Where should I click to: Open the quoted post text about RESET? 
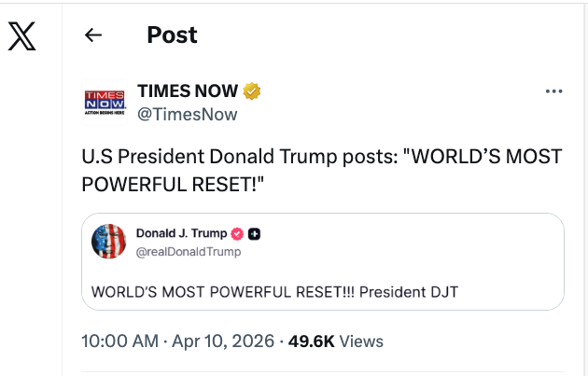click(x=274, y=291)
